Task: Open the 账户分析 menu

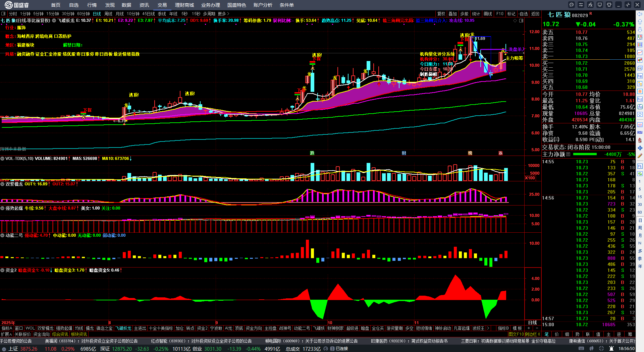Action: pos(263,5)
